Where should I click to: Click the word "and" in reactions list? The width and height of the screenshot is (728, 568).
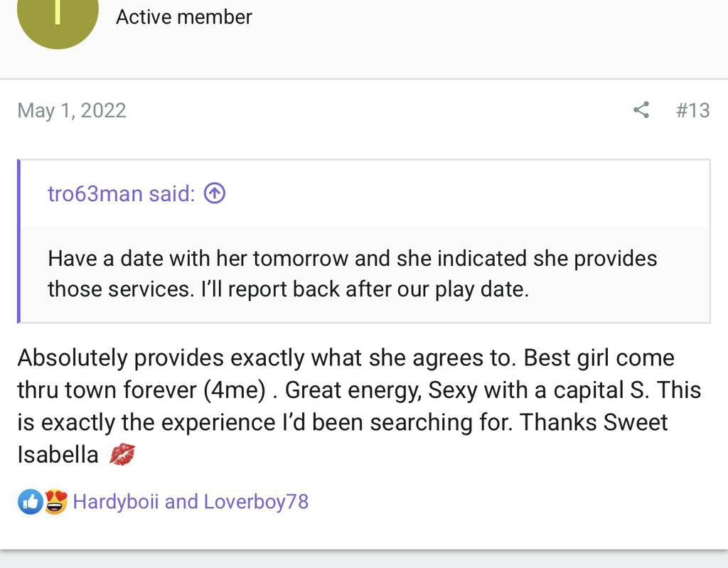click(x=181, y=502)
